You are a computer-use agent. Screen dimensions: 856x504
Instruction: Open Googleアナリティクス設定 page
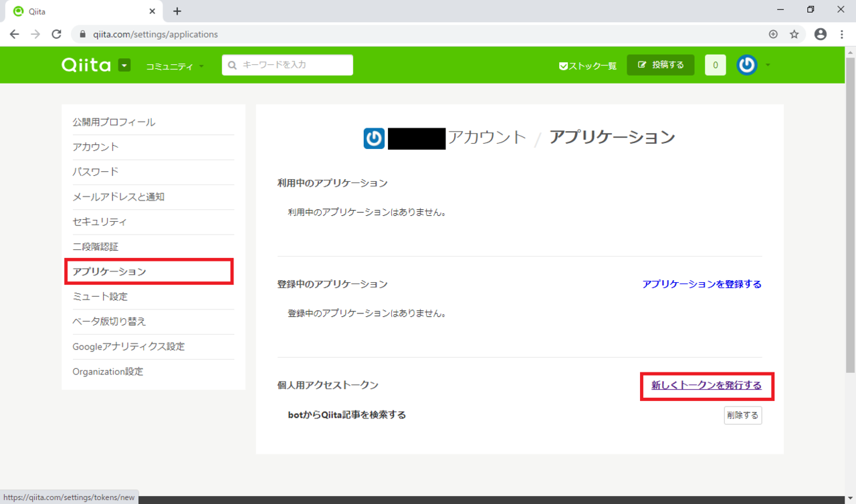(x=128, y=346)
